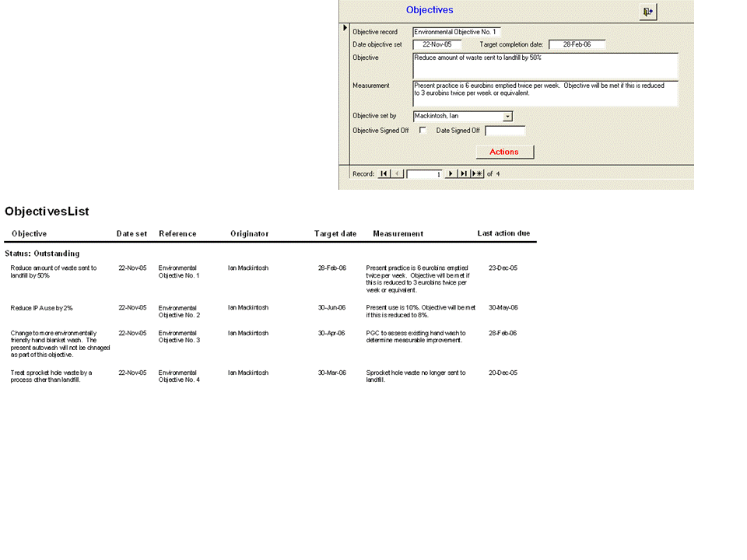
Task: Click the exit door icon button
Action: point(647,11)
